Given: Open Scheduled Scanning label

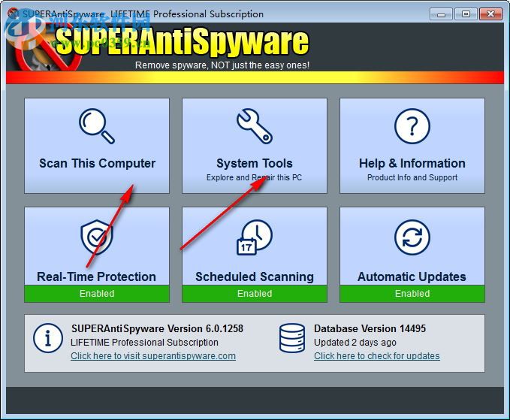Looking at the screenshot, I should tap(255, 276).
